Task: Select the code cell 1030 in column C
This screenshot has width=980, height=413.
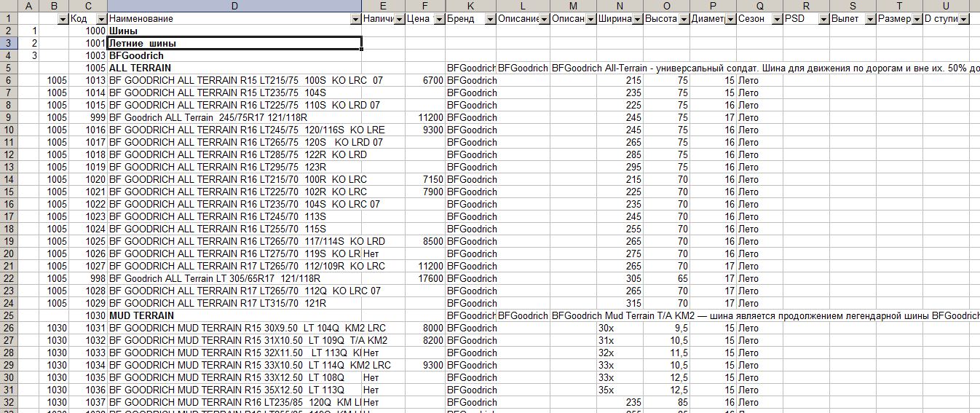Action: [x=88, y=315]
